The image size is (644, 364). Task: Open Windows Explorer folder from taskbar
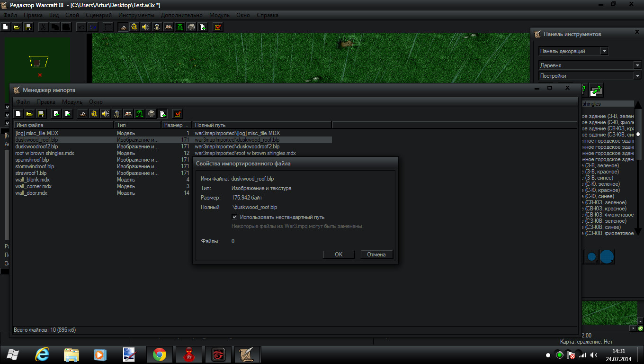click(72, 355)
